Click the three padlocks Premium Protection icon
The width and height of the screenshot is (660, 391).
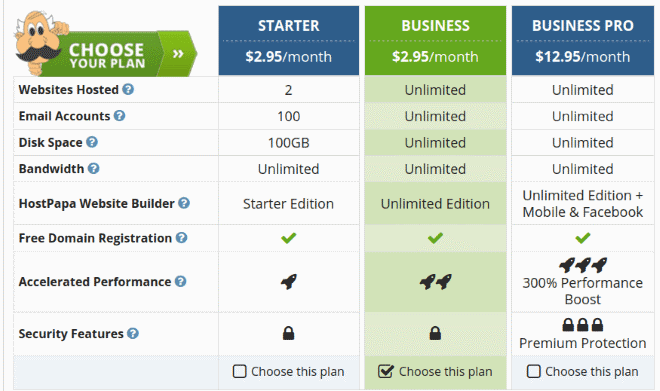pos(583,325)
